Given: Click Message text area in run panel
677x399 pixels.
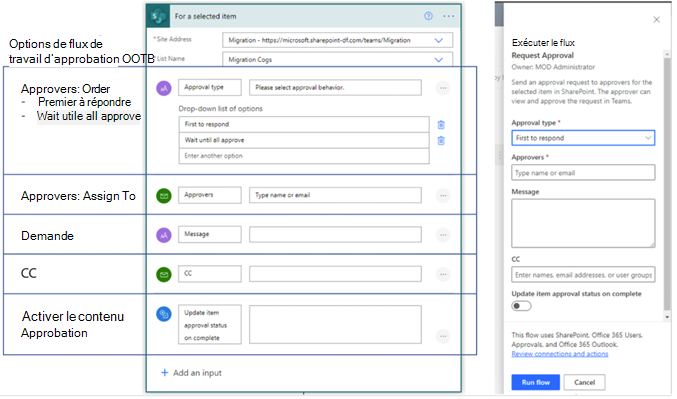Looking at the screenshot, I should 583,223.
